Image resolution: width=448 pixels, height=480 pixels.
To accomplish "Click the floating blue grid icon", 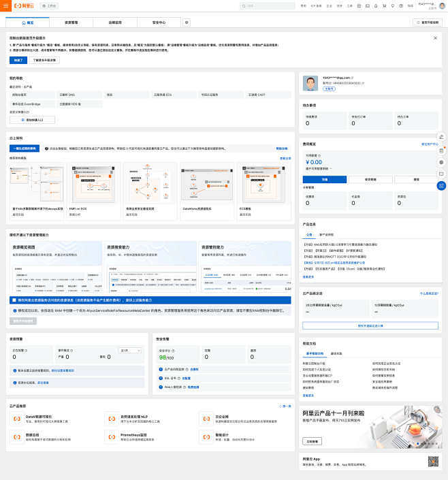I will pos(441,186).
